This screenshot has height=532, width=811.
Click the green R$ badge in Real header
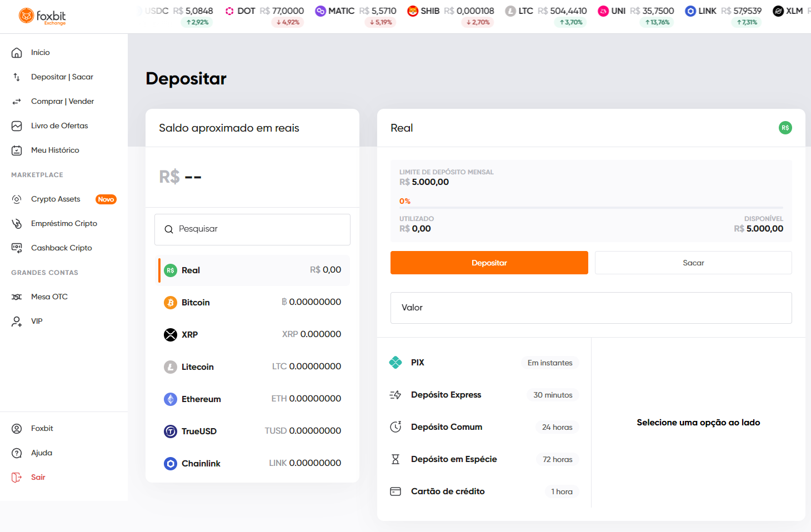click(x=785, y=128)
